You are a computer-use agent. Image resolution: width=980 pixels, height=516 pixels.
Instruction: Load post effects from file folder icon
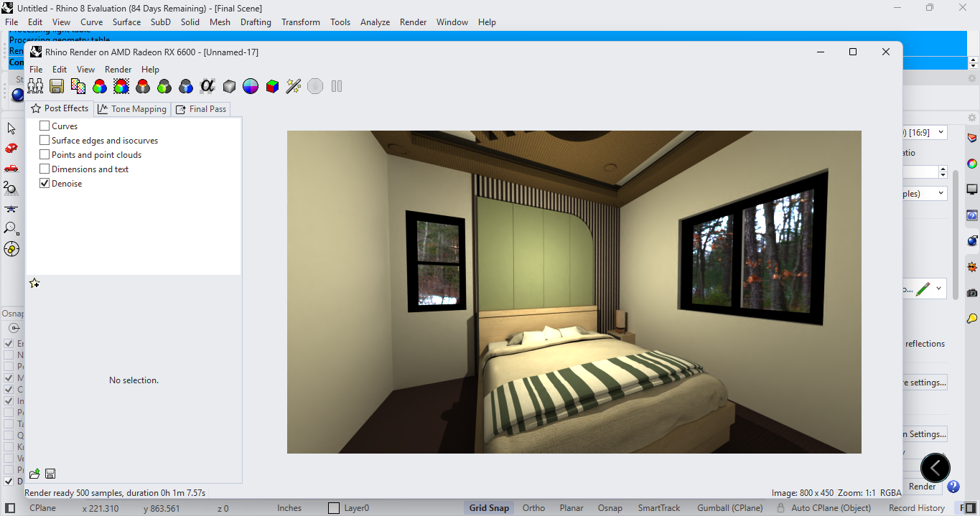point(34,474)
